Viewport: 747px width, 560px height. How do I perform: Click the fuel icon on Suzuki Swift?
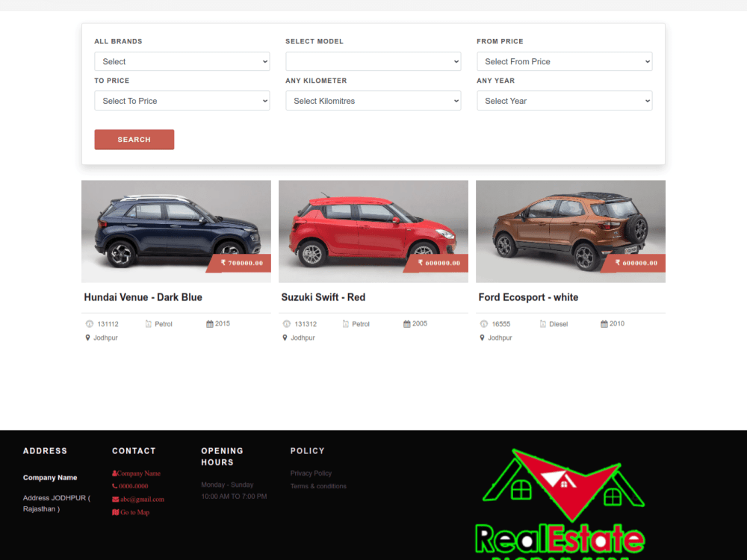[346, 324]
